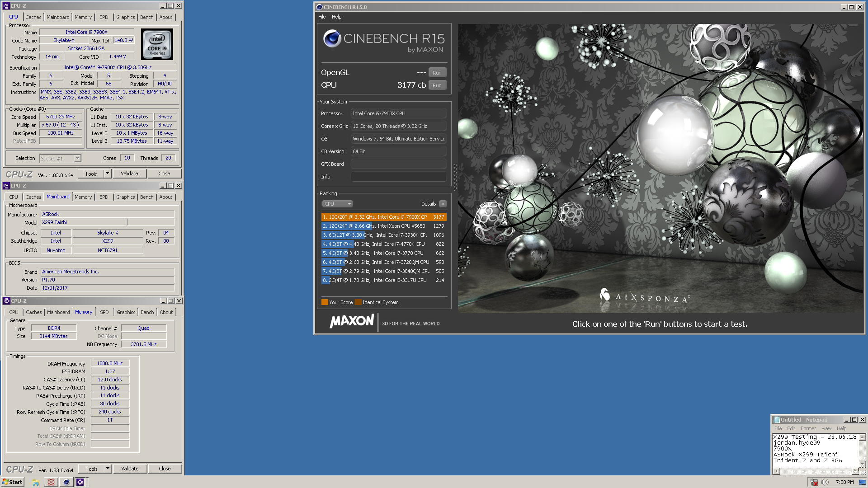Expand the Tools arrow in the top CPU-Z window
The image size is (868, 488).
pos(107,174)
